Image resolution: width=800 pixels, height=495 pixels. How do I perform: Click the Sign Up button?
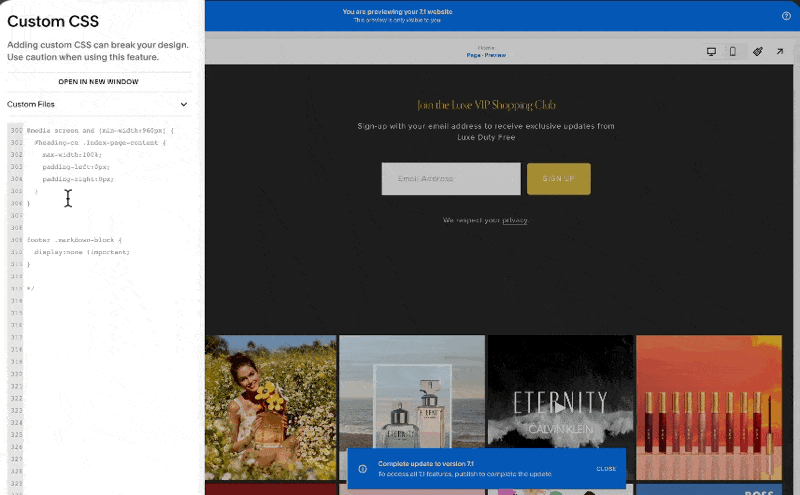[x=559, y=179]
